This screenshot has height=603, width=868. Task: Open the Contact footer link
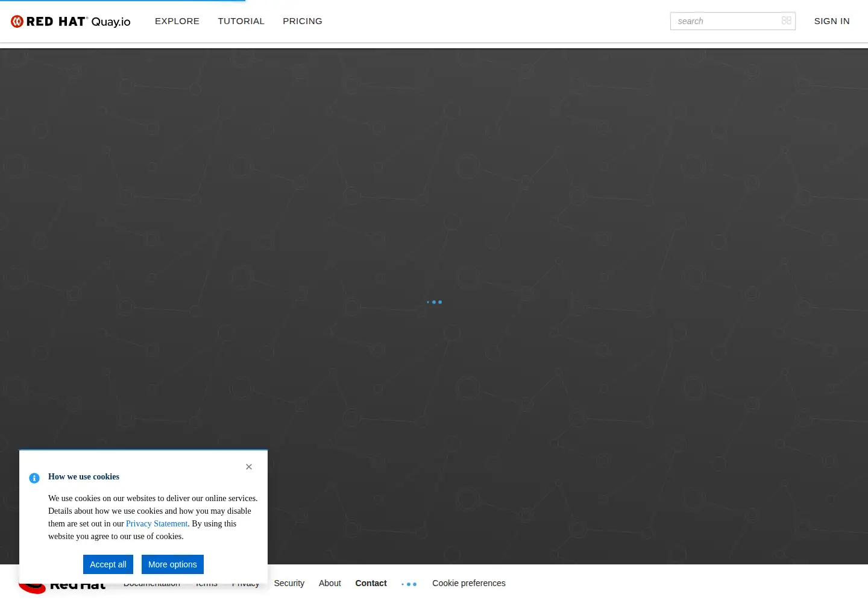click(371, 583)
